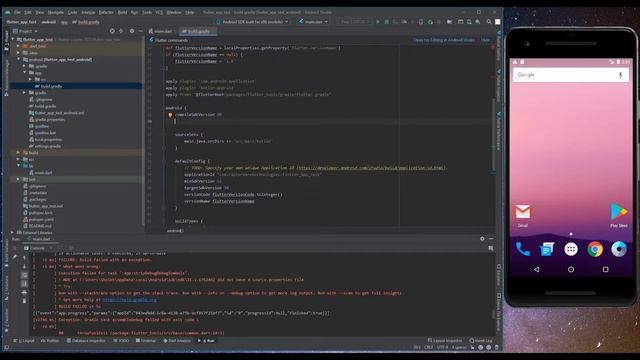Click Google search field on emulator
This screenshot has height=360, width=640.
pyautogui.click(x=571, y=75)
